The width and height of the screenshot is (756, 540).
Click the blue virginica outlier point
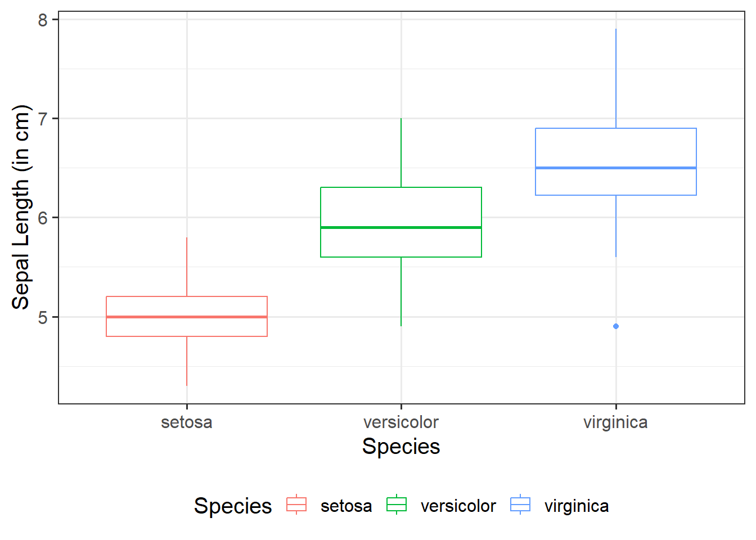(616, 326)
